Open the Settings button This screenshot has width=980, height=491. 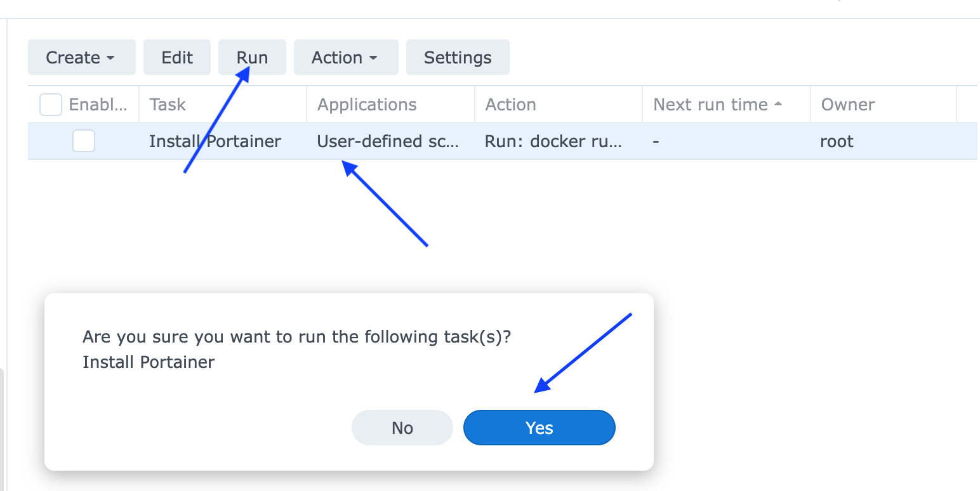[458, 57]
